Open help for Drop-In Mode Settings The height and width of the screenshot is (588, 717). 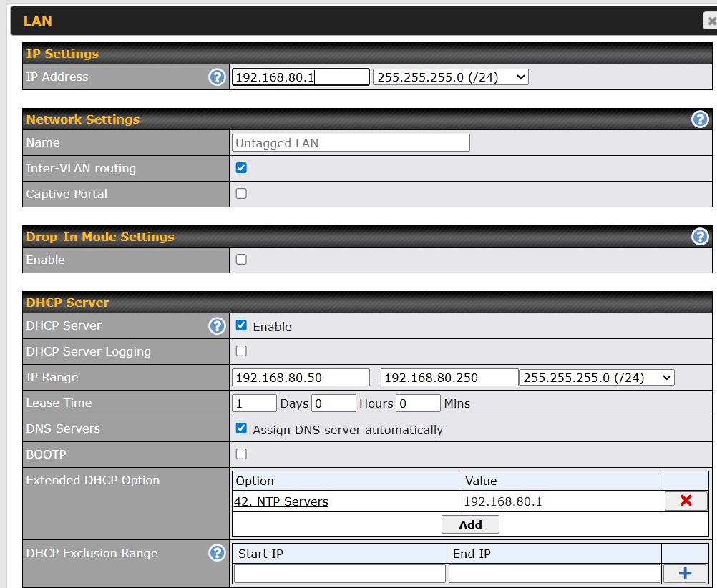point(700,237)
